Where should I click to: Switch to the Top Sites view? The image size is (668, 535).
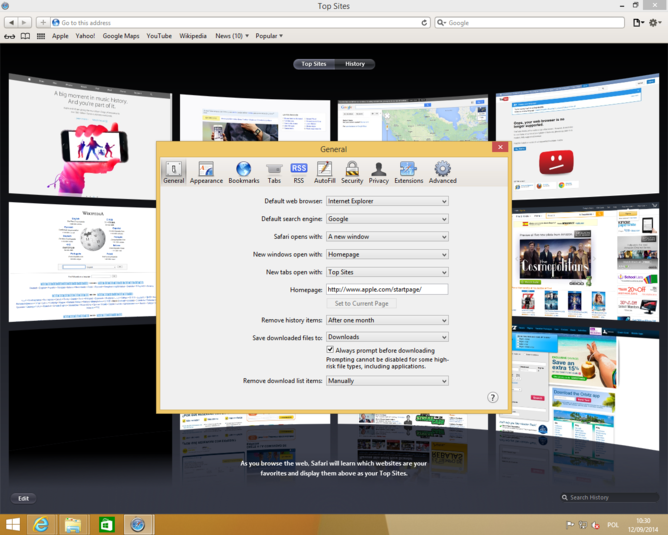point(314,64)
